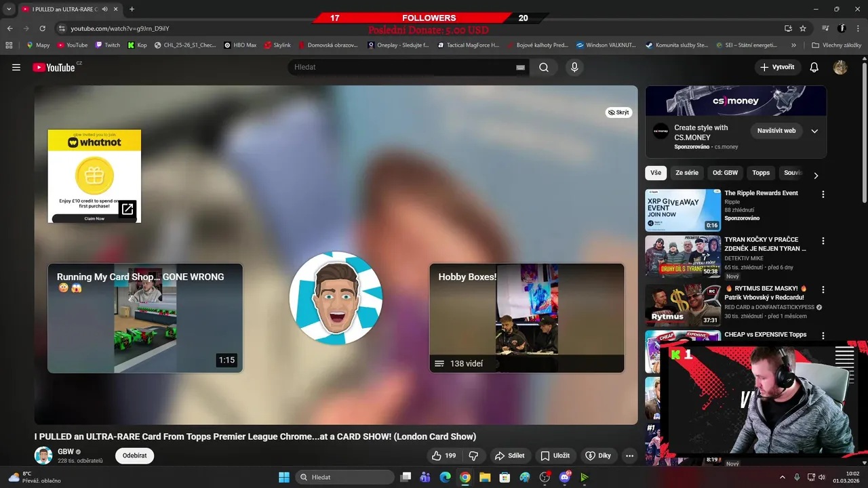Open Microsoft Edge from the taskbar
The image size is (868, 488).
click(445, 477)
